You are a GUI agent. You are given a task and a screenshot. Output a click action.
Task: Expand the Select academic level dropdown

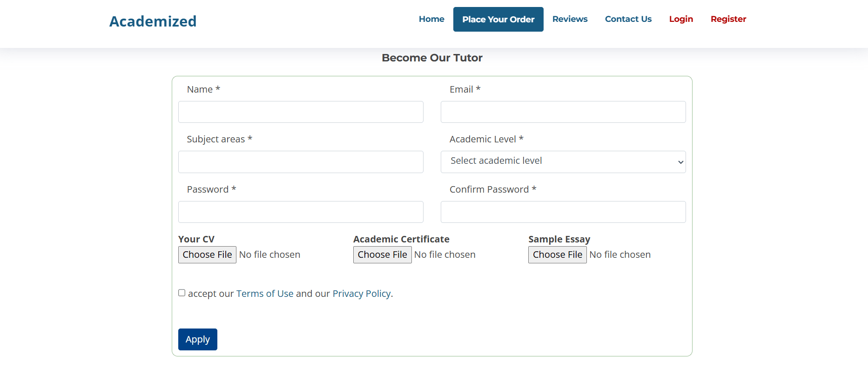[x=563, y=162]
